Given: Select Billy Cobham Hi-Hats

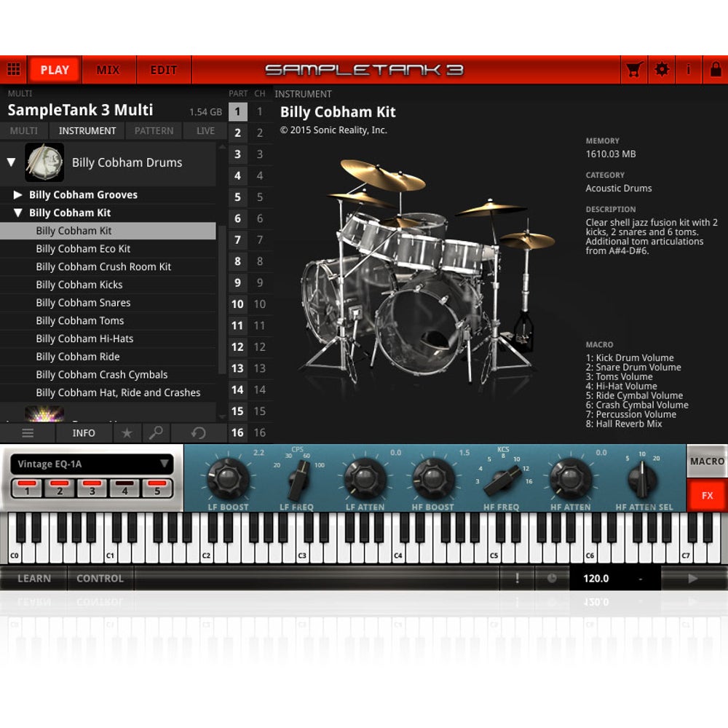Looking at the screenshot, I should 108,339.
